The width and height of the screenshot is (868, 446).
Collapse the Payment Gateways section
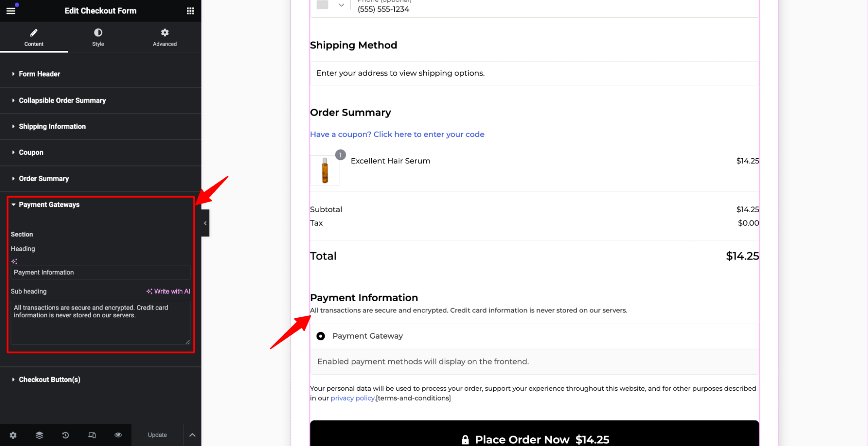[49, 204]
